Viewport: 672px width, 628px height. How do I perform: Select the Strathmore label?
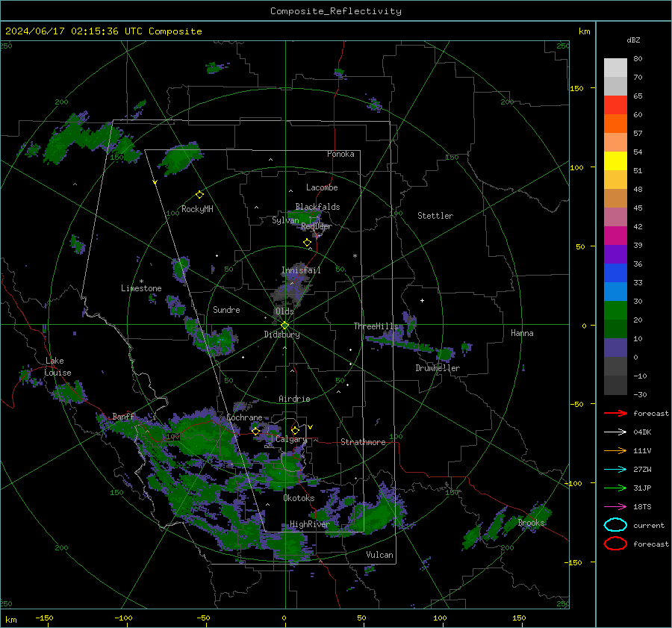[363, 442]
